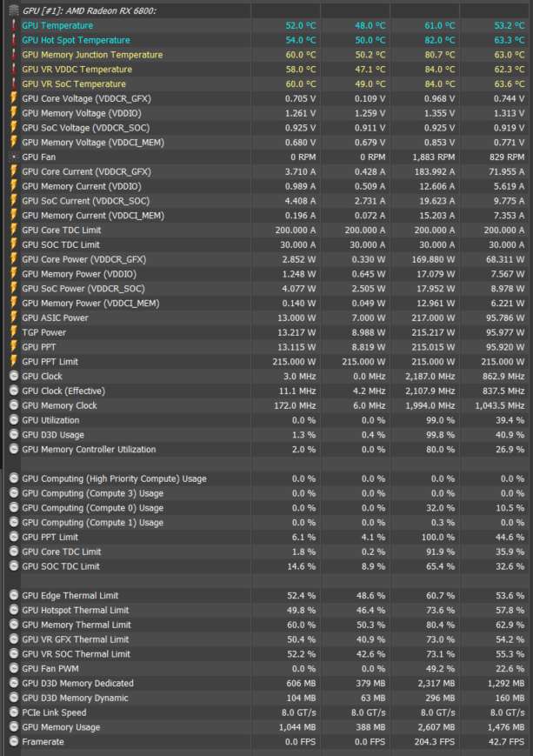The height and width of the screenshot is (756, 533).
Task: Click the GPU chip icon in the header row
Action: pos(14,10)
